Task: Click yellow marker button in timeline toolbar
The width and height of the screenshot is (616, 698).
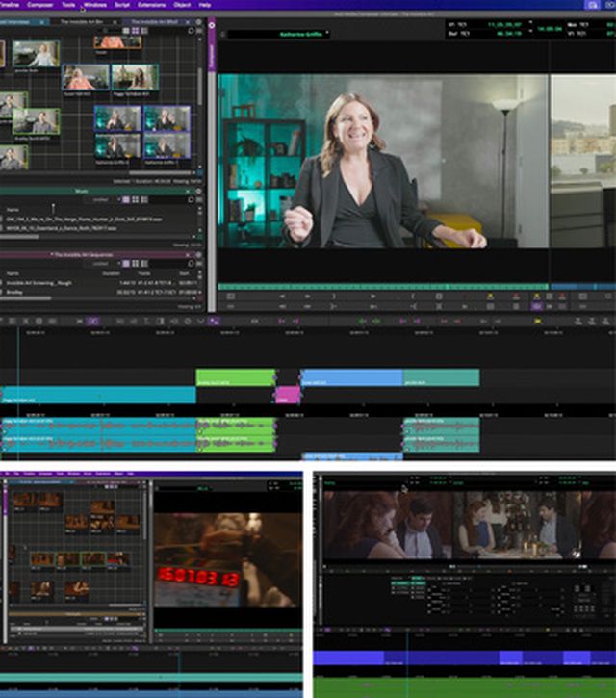Action: [538, 321]
